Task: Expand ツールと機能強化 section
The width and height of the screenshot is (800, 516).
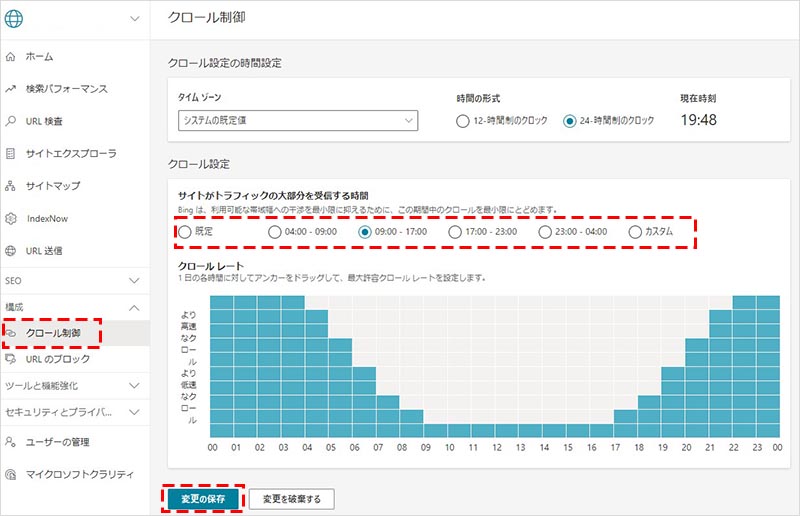Action: click(135, 384)
